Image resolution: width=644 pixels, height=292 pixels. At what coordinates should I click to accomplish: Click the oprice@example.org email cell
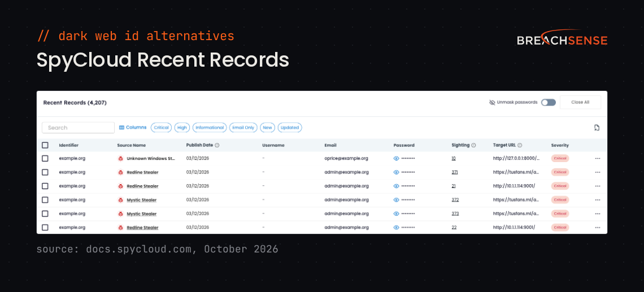pyautogui.click(x=346, y=159)
